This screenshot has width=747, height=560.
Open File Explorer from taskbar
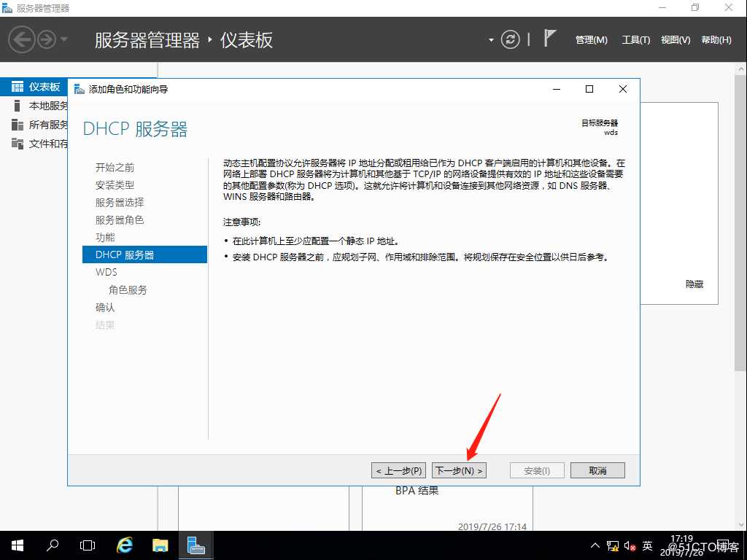(x=160, y=545)
